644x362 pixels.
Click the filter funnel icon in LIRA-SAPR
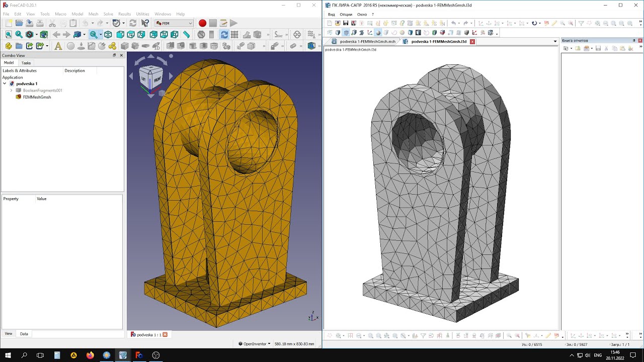click(x=581, y=23)
